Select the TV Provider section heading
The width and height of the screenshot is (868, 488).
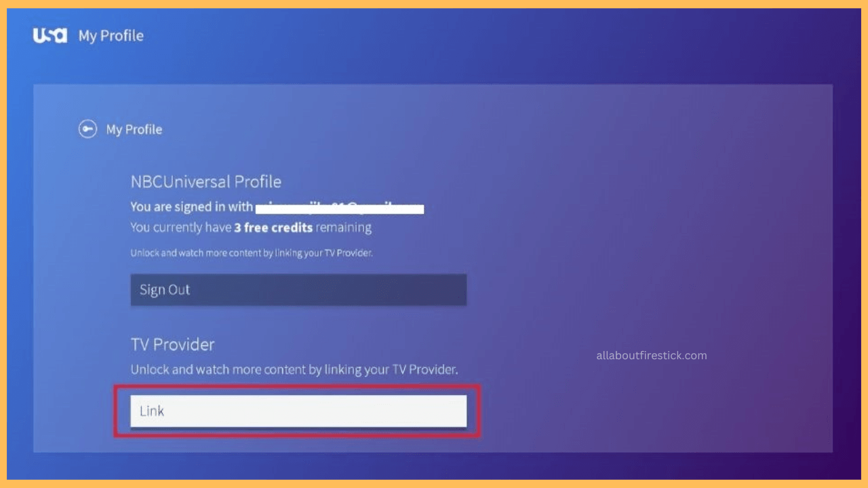pyautogui.click(x=173, y=344)
